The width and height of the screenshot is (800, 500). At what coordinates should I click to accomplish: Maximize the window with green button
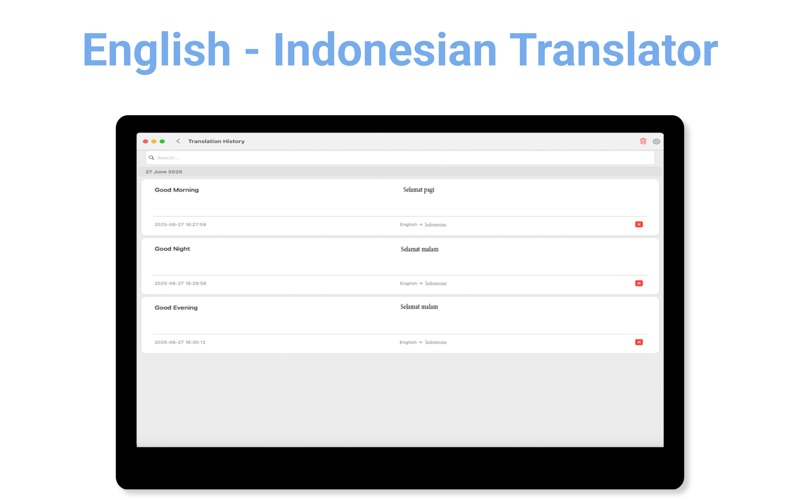[162, 141]
